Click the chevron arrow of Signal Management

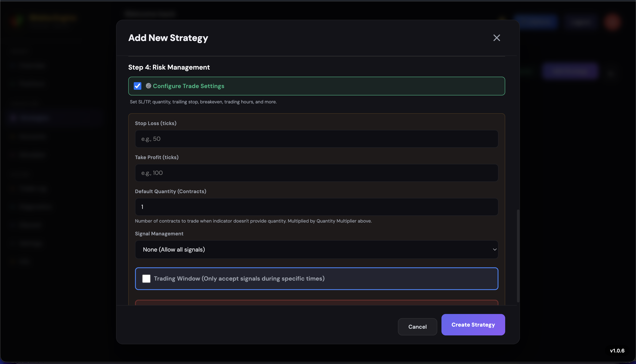pos(494,249)
